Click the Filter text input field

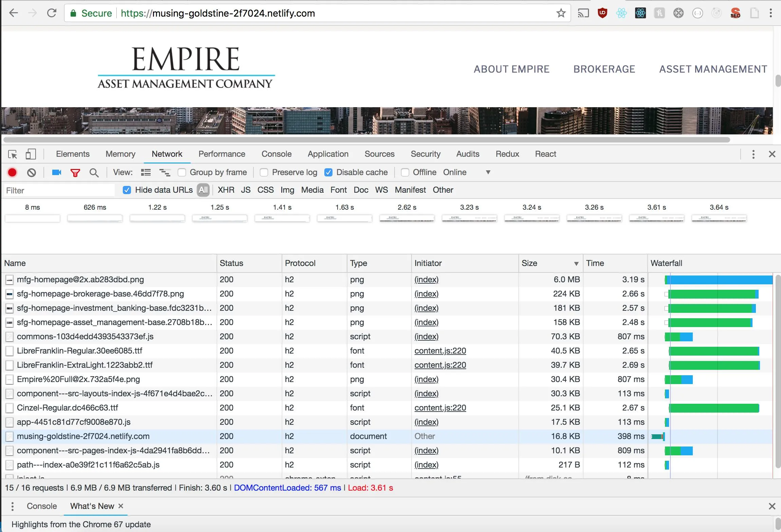[x=59, y=190]
